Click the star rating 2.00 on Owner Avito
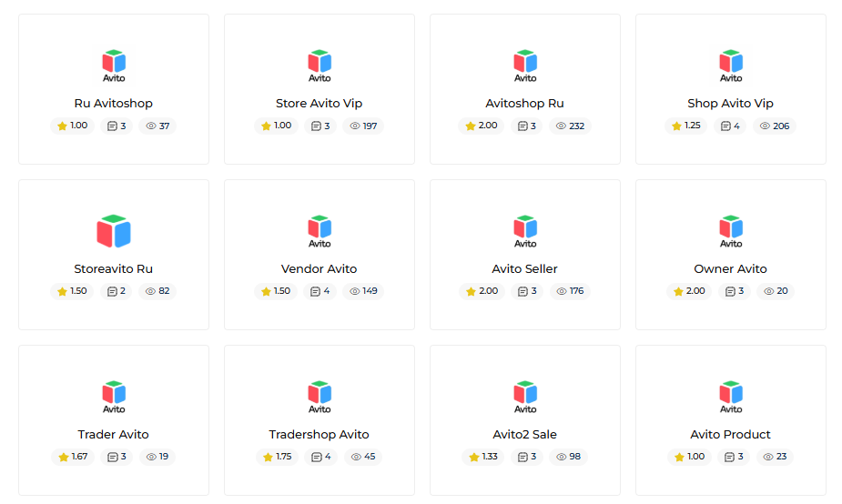842x504 pixels. coord(689,291)
